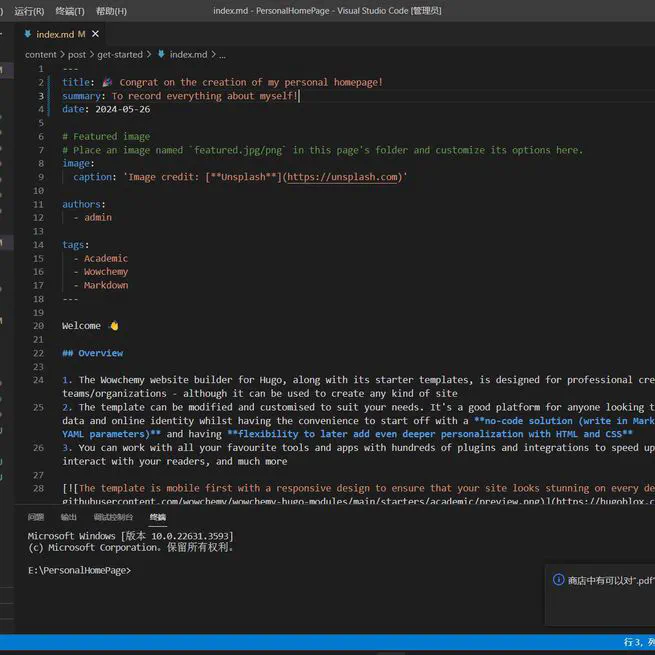The width and height of the screenshot is (655, 655).
Task: Switch to the 问题 panel tab
Action: click(36, 517)
